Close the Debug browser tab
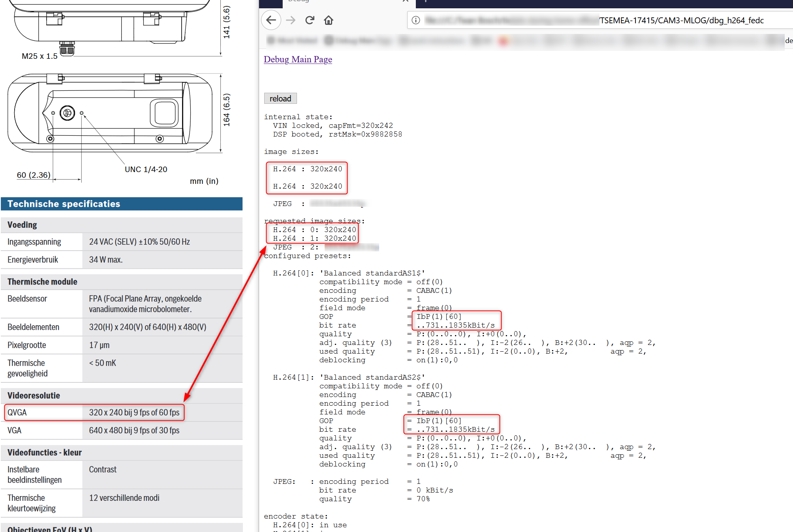Viewport: 793px width, 532px height. tap(405, 1)
